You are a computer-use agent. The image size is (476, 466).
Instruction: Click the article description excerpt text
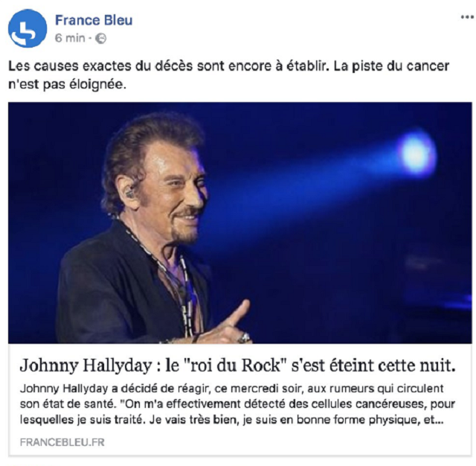(237, 404)
